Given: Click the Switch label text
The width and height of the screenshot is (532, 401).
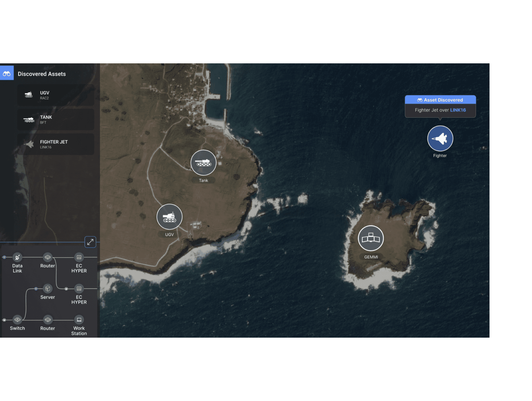Looking at the screenshot, I should [x=17, y=328].
